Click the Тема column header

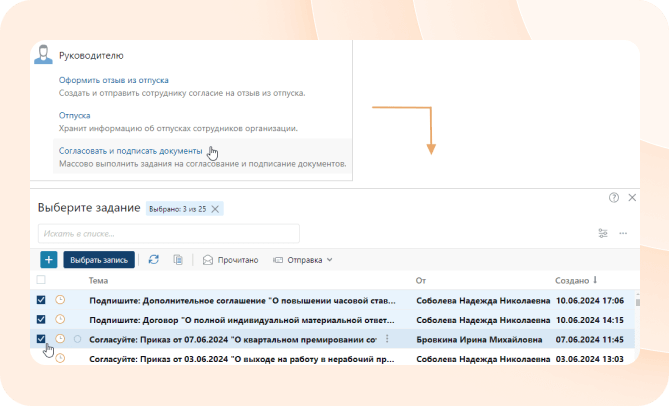pos(98,281)
